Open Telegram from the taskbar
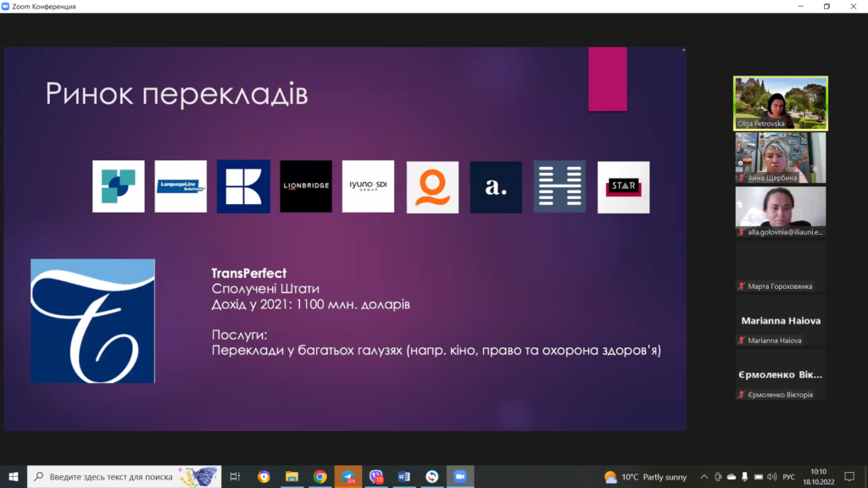Viewport: 868px width, 488px height. point(348,477)
